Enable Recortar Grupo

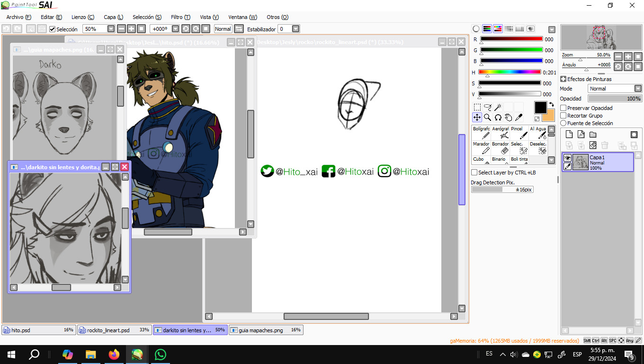[x=563, y=116]
